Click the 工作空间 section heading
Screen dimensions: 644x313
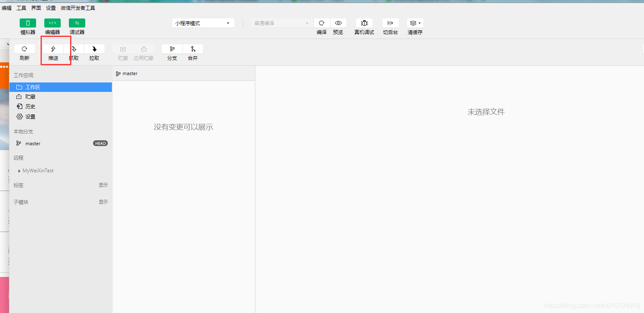pos(23,75)
